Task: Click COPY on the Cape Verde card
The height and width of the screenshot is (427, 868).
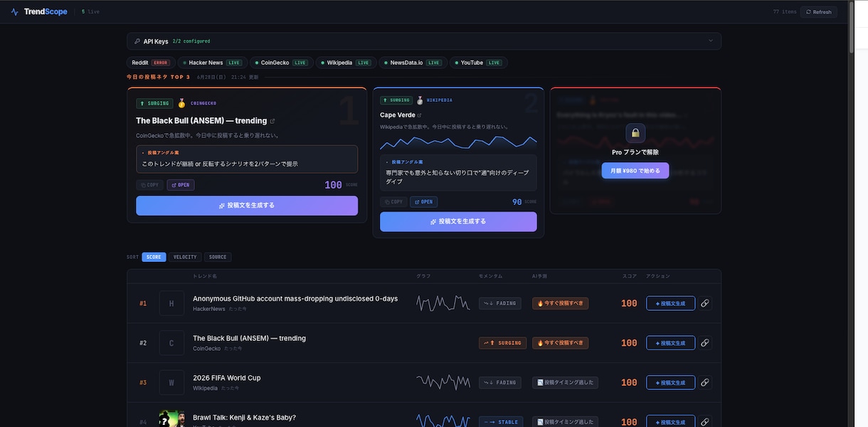Action: (393, 202)
